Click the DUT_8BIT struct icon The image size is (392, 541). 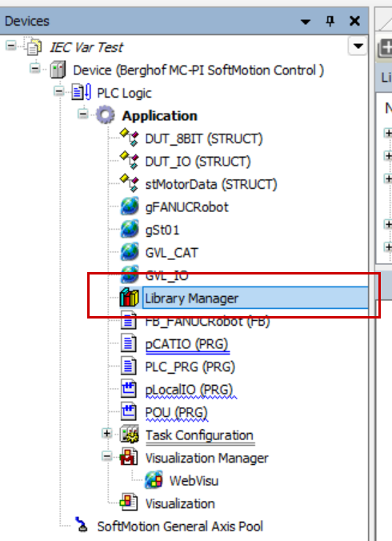130,138
